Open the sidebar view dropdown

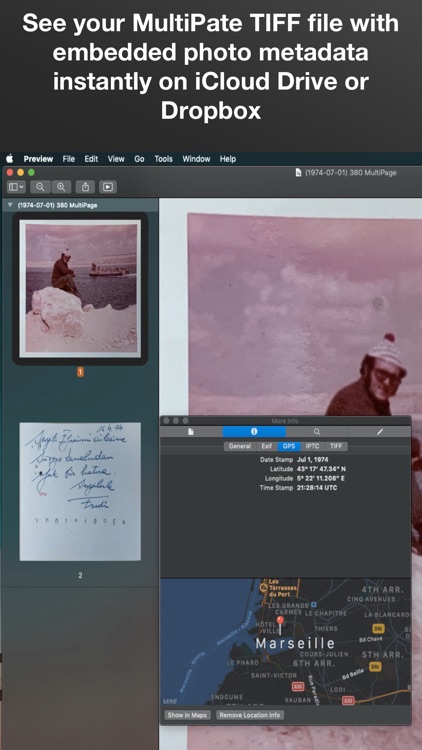coord(16,187)
